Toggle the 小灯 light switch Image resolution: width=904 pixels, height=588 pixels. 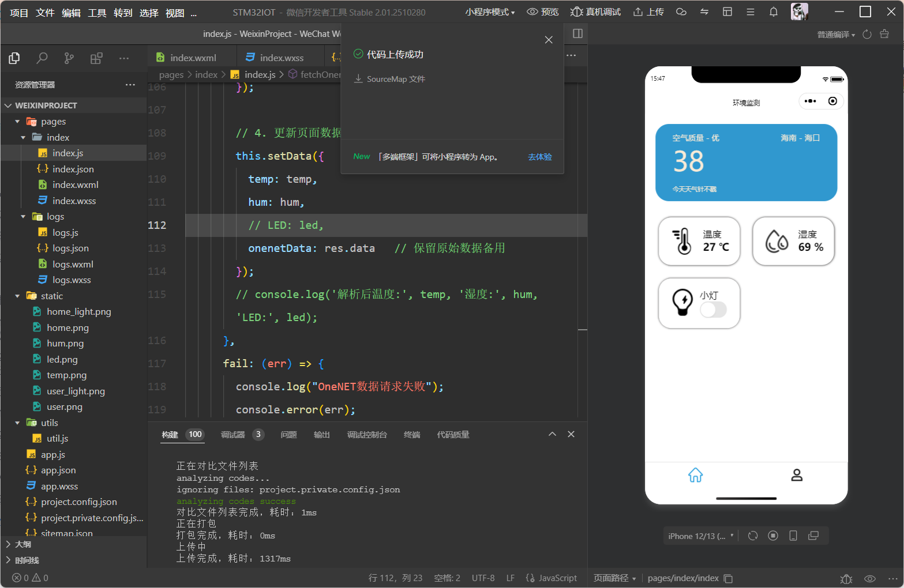point(714,310)
